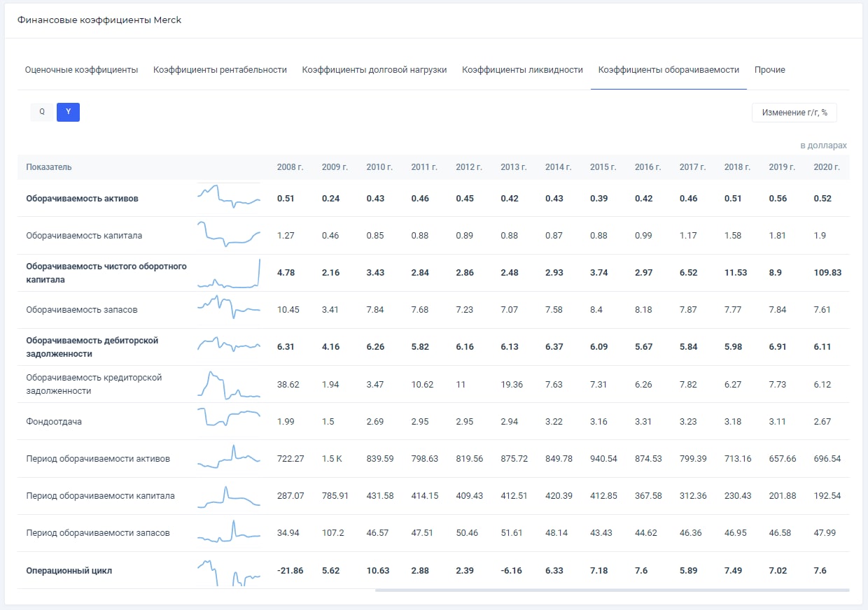Click the Период оборачиваемости активов sparkline
Viewport: 868px width, 610px height.
(229, 456)
